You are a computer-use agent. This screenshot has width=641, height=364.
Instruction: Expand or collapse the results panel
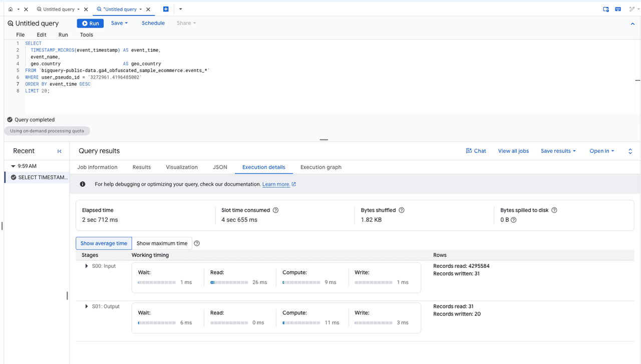630,151
